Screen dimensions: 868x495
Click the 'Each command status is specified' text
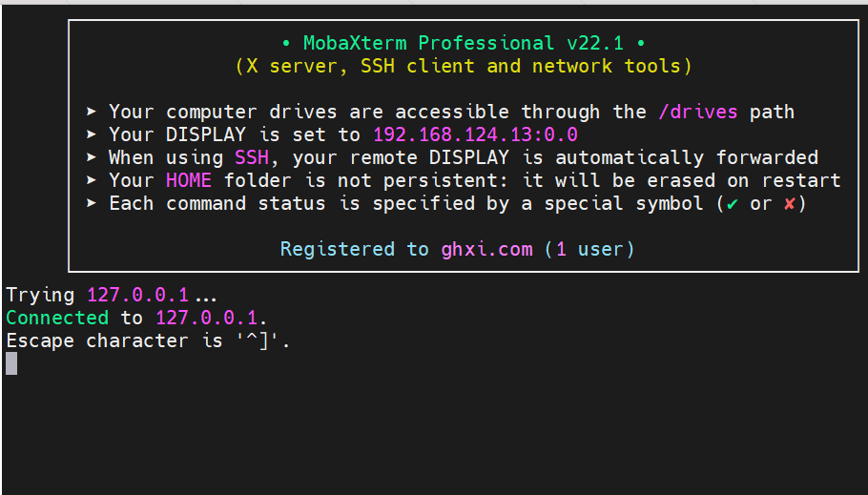pyautogui.click(x=292, y=203)
